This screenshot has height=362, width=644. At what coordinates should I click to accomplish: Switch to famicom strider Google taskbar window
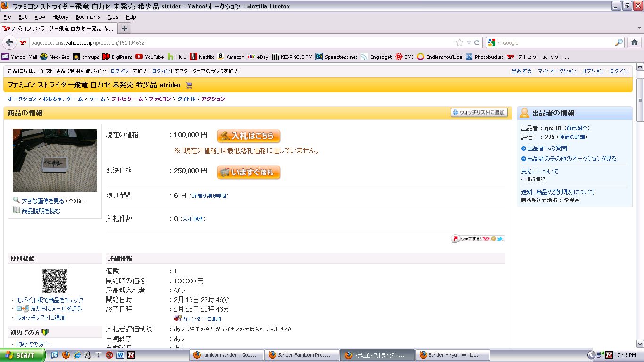click(x=225, y=355)
